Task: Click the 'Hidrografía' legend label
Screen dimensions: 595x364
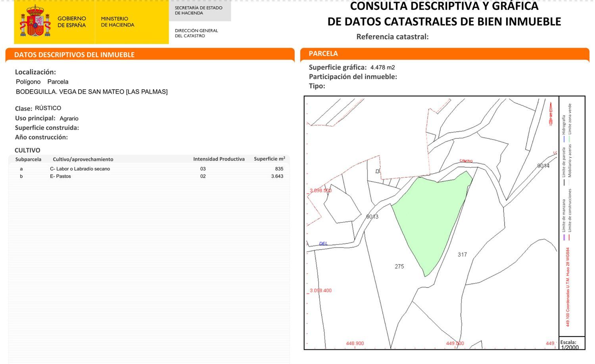Action: (x=564, y=125)
